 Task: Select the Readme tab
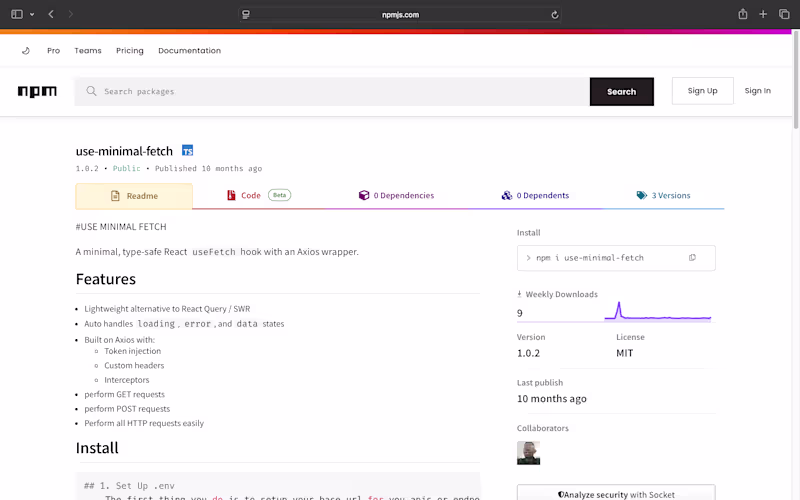pos(134,196)
